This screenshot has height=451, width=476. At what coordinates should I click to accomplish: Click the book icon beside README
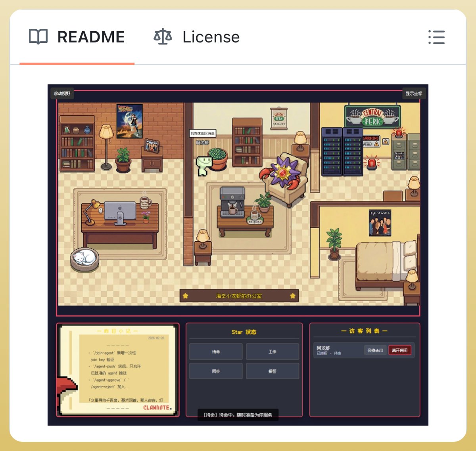pyautogui.click(x=38, y=37)
